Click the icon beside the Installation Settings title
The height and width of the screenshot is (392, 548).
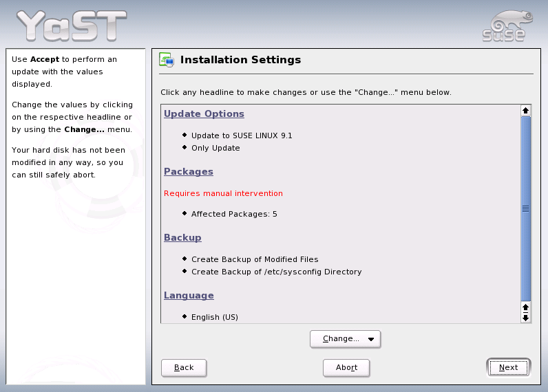coord(167,61)
